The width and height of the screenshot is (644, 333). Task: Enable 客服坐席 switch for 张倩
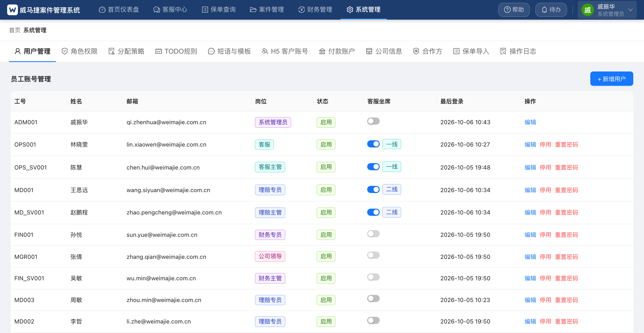coord(373,255)
